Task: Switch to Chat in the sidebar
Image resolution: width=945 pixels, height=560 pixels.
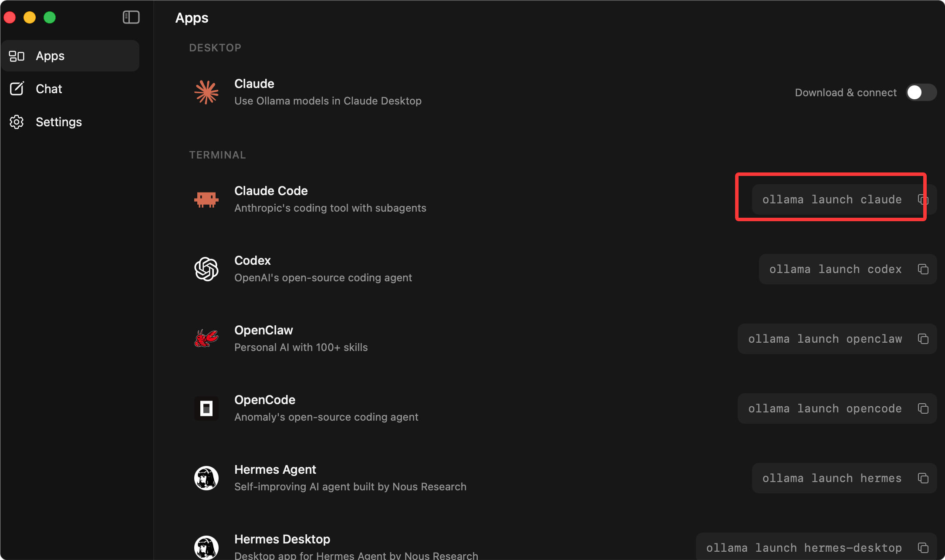Action: [71, 89]
